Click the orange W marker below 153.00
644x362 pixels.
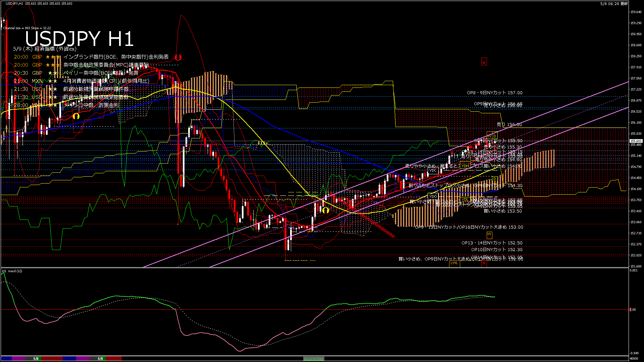point(489,234)
